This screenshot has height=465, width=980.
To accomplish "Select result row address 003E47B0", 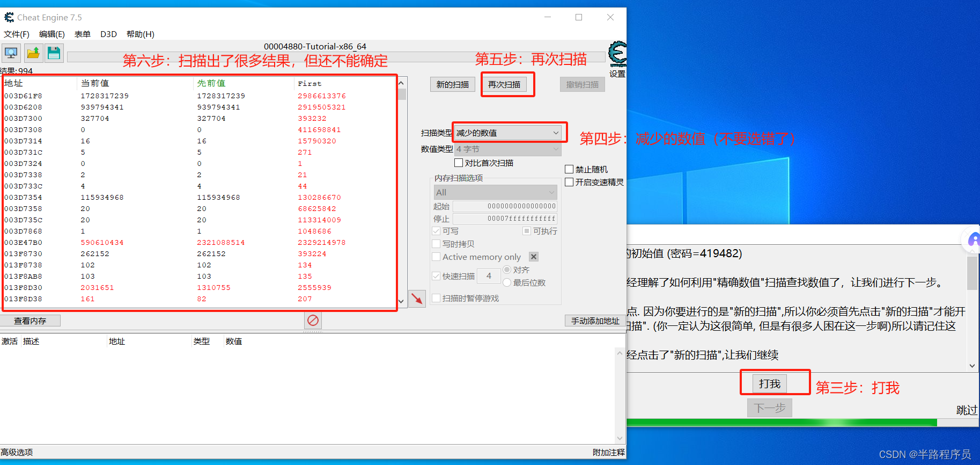I will [199, 242].
